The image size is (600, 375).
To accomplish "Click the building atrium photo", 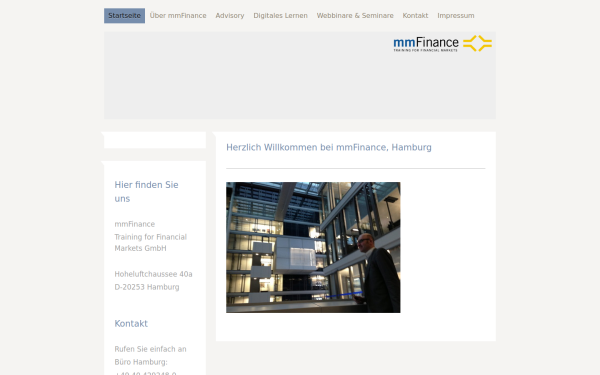I will 313,248.
